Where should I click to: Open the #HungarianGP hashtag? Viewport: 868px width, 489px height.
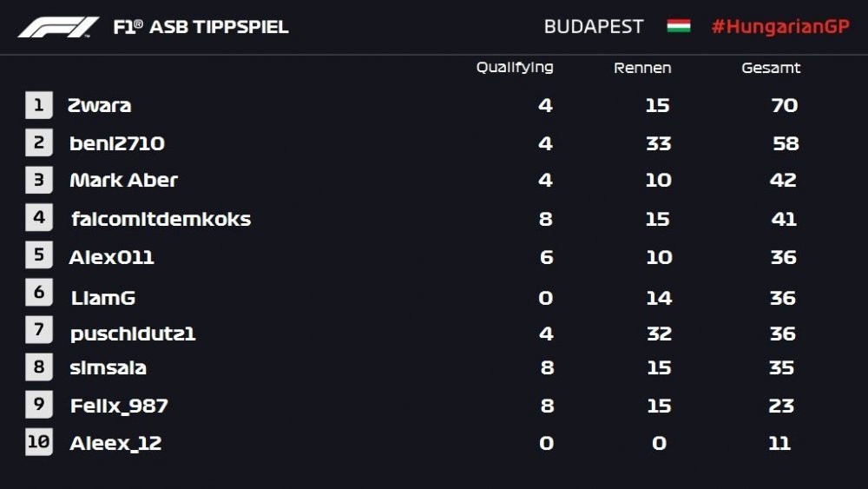780,27
